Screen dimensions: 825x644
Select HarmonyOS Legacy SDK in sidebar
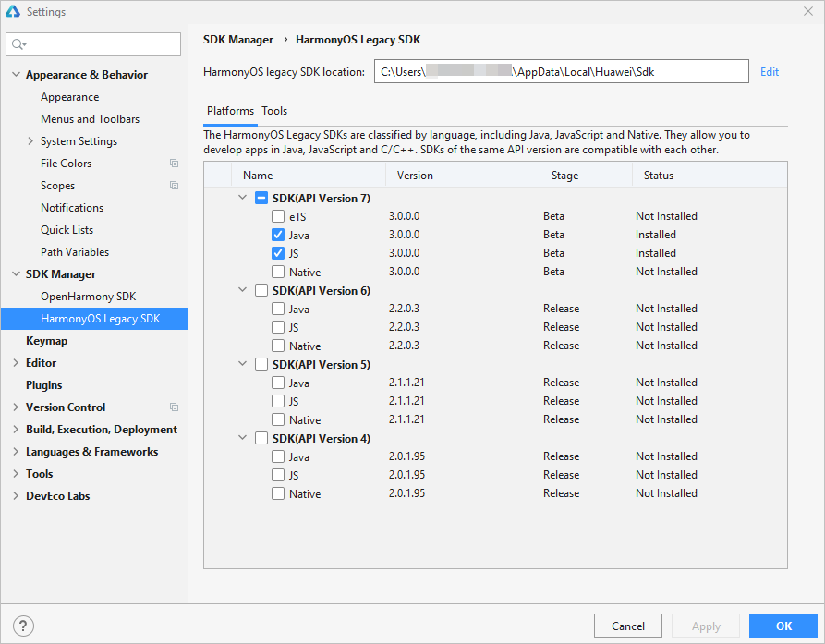[x=94, y=319]
